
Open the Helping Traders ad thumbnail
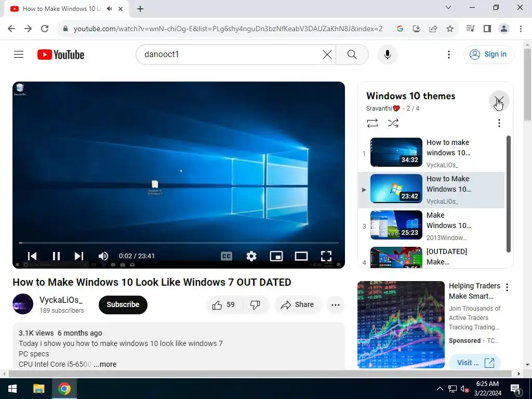[x=401, y=324]
